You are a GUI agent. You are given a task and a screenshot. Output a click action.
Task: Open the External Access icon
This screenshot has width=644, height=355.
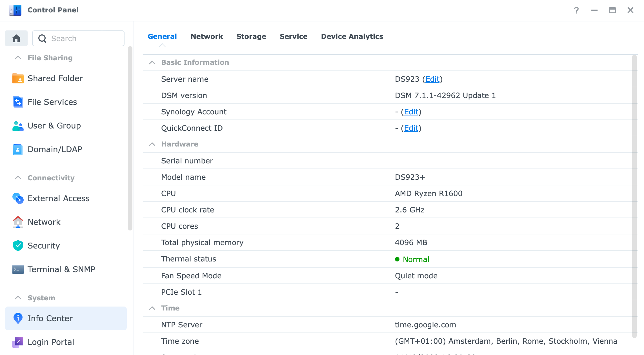[x=18, y=198]
